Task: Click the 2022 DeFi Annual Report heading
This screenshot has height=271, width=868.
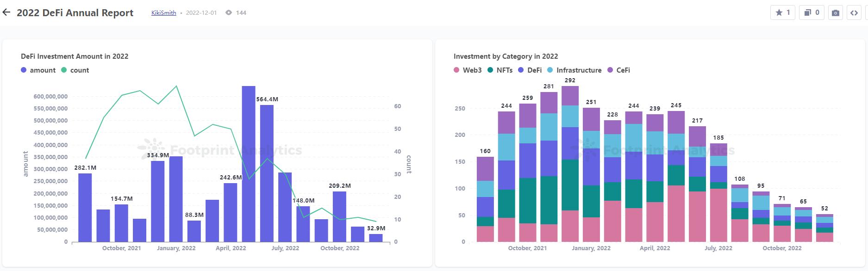Action: click(x=75, y=13)
